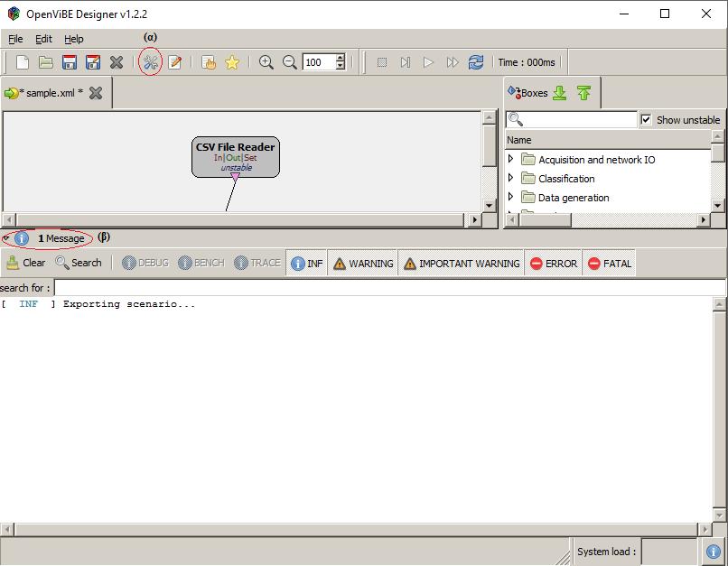Close scenario with the toolbar X icon
Image resolution: width=728 pixels, height=566 pixels.
tap(117, 62)
